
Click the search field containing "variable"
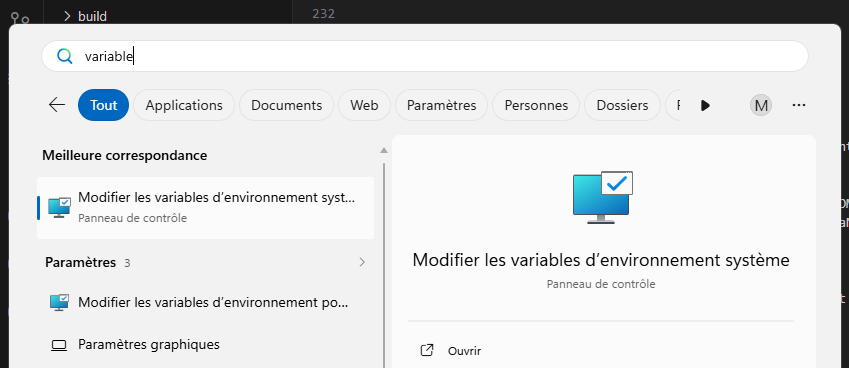(425, 56)
